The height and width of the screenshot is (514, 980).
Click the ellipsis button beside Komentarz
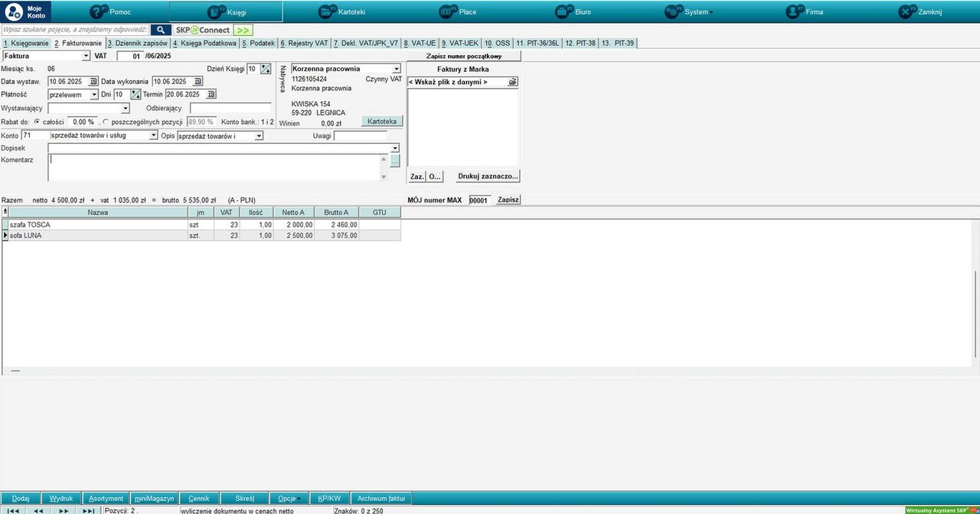click(x=395, y=161)
